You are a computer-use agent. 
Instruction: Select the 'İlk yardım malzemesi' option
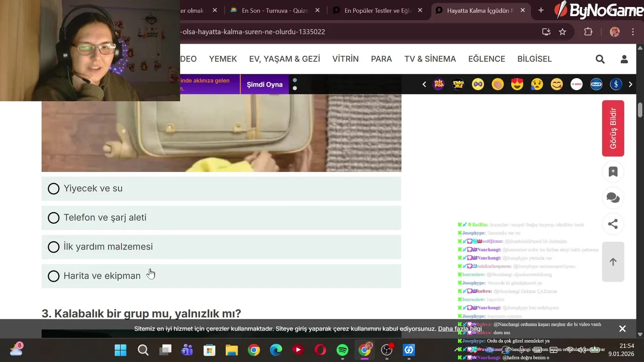(221, 247)
